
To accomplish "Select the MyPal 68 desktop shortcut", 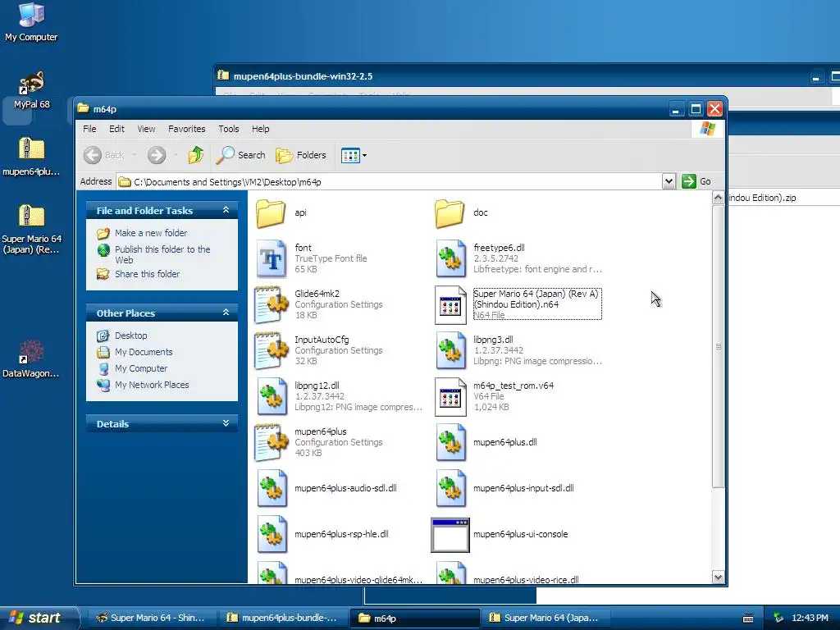I will pyautogui.click(x=31, y=90).
